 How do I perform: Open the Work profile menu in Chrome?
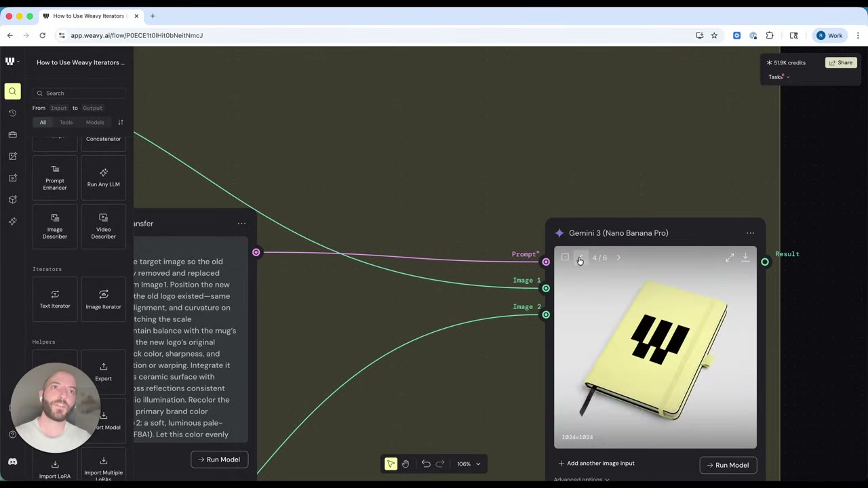point(829,35)
